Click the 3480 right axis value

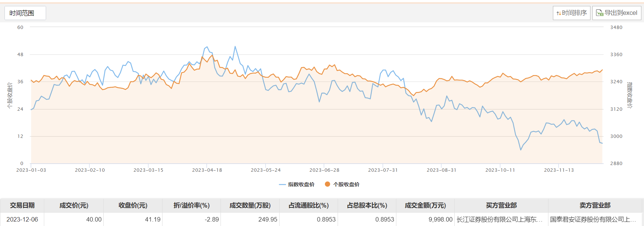point(616,28)
